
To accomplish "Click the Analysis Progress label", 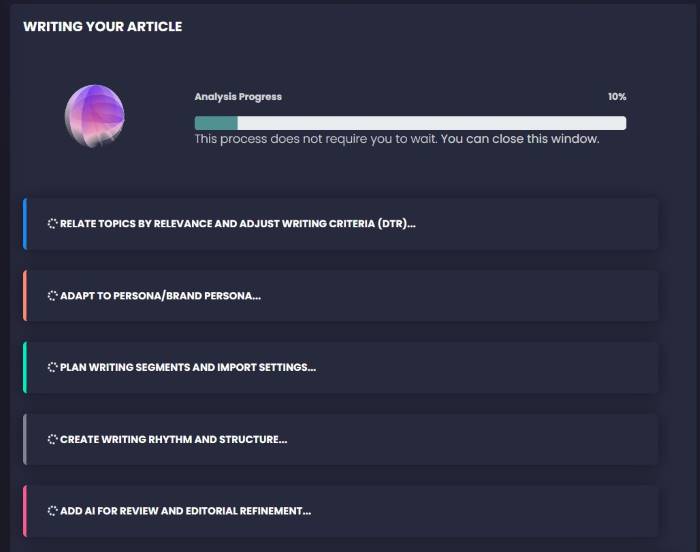I will coord(238,97).
